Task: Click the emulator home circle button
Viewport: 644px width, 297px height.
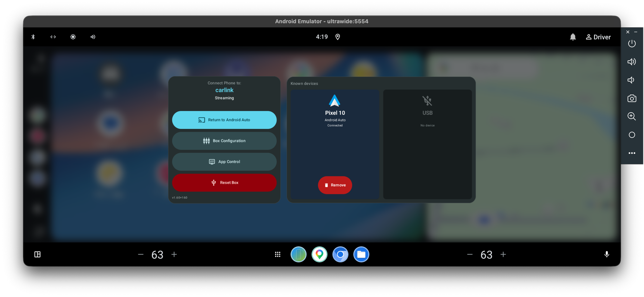Action: pyautogui.click(x=632, y=135)
